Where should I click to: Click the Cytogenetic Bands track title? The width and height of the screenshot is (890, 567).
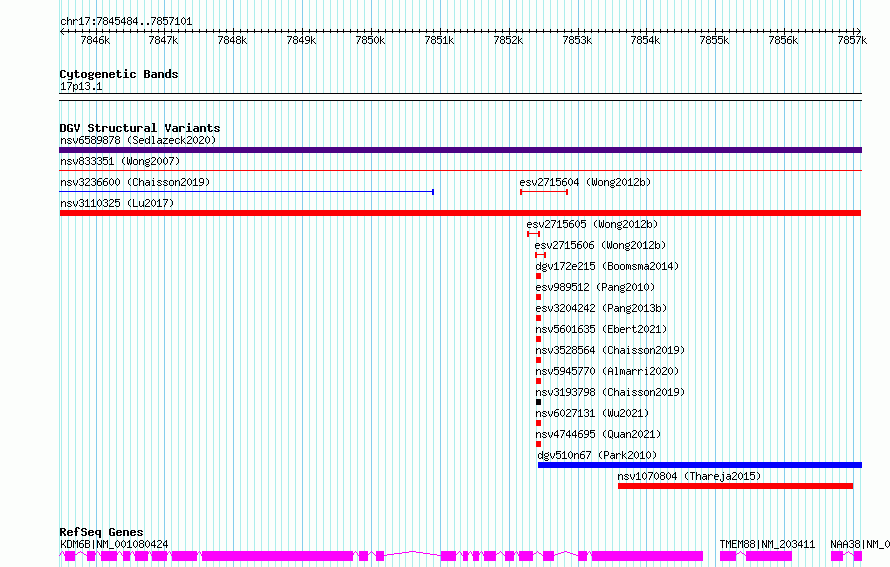[119, 74]
